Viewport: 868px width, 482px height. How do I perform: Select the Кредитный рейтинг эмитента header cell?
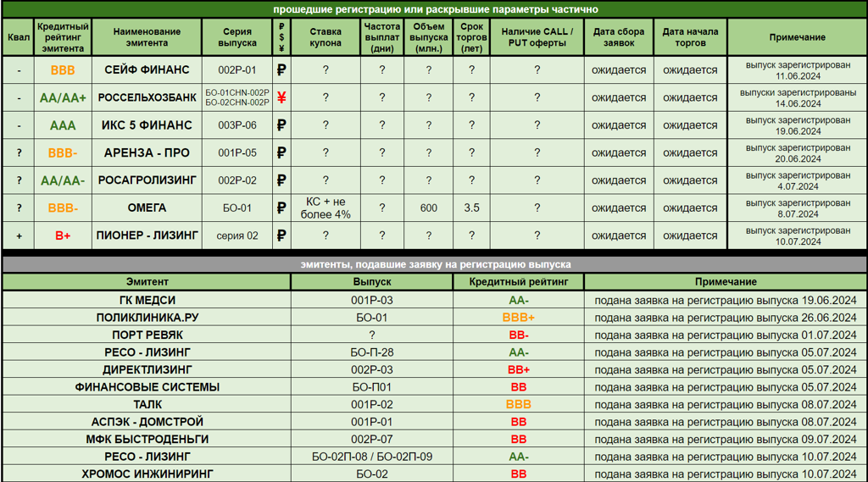point(63,37)
